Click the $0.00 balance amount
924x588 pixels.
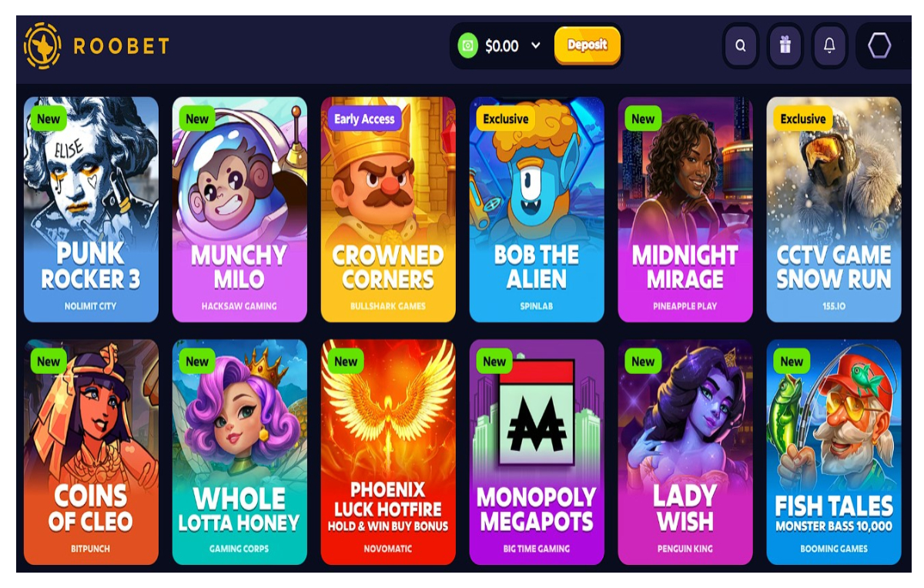[502, 46]
